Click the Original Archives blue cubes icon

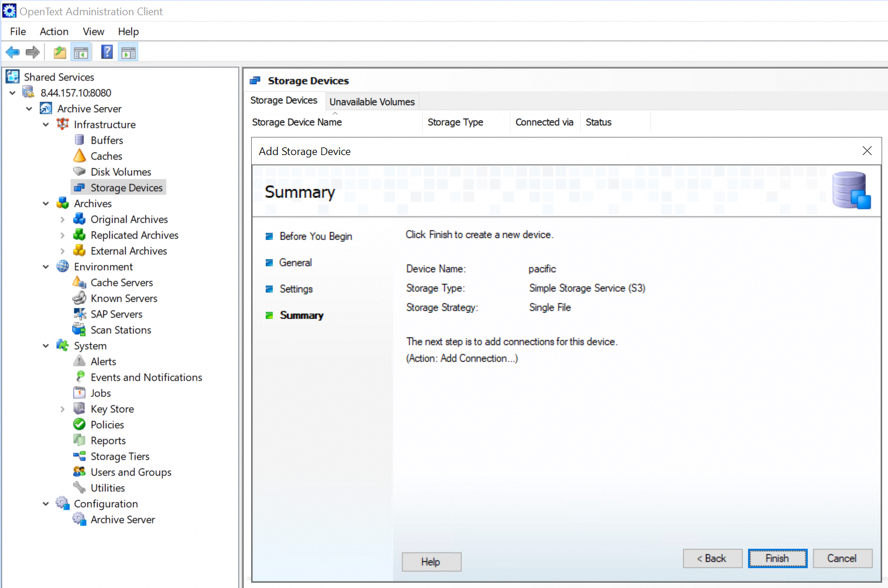(x=79, y=219)
